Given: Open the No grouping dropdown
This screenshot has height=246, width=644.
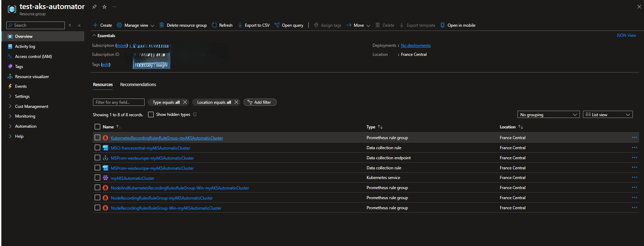Looking at the screenshot, I should tap(548, 114).
